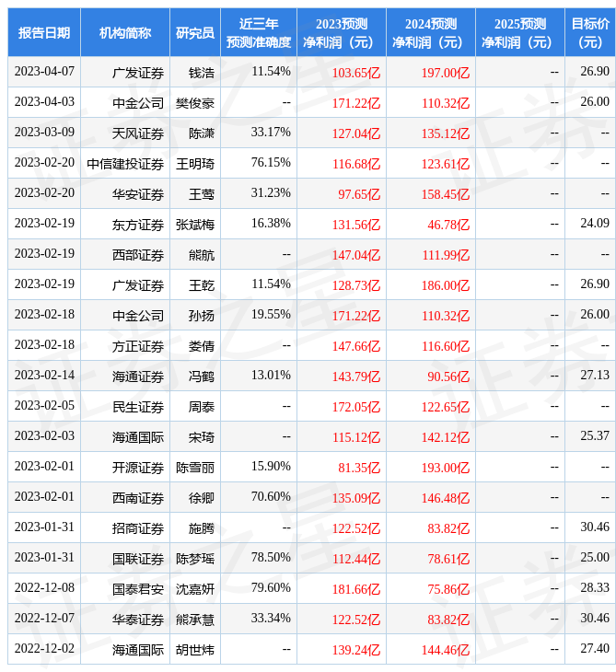Select researcher 王明琦

tap(195, 164)
